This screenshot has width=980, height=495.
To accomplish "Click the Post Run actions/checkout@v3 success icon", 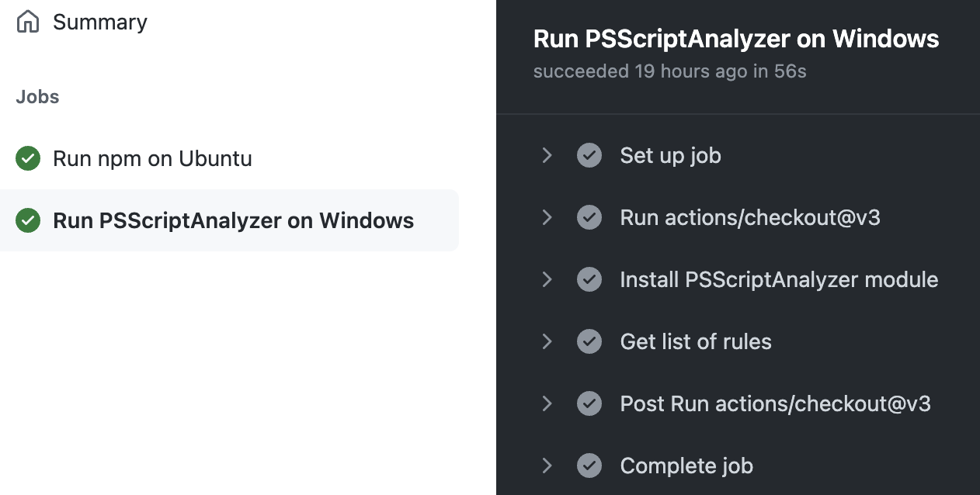I will tap(589, 403).
